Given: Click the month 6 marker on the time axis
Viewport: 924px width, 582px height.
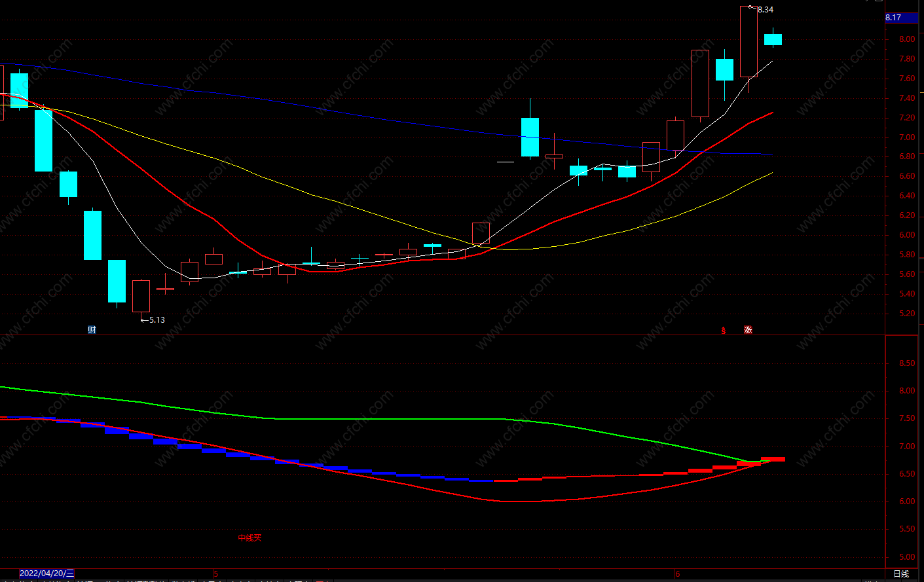Looking at the screenshot, I should coord(678,574).
